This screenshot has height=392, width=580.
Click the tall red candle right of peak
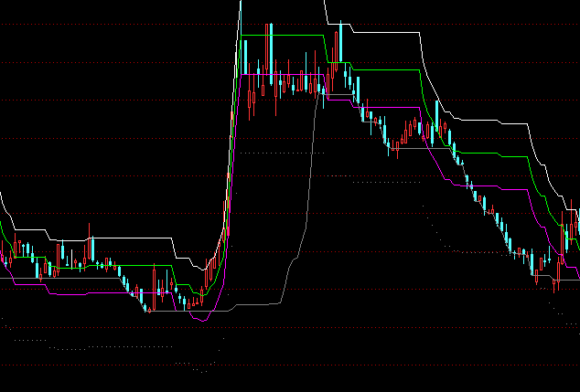pyautogui.click(x=337, y=46)
